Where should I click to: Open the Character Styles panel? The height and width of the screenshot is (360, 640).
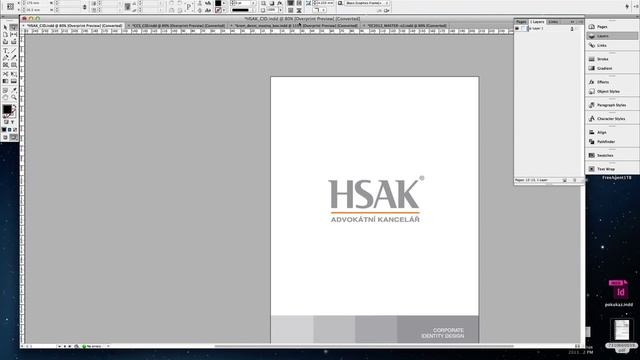(611, 118)
